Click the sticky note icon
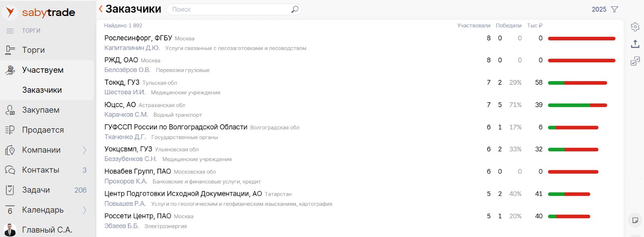644x237 pixels. click(635, 220)
